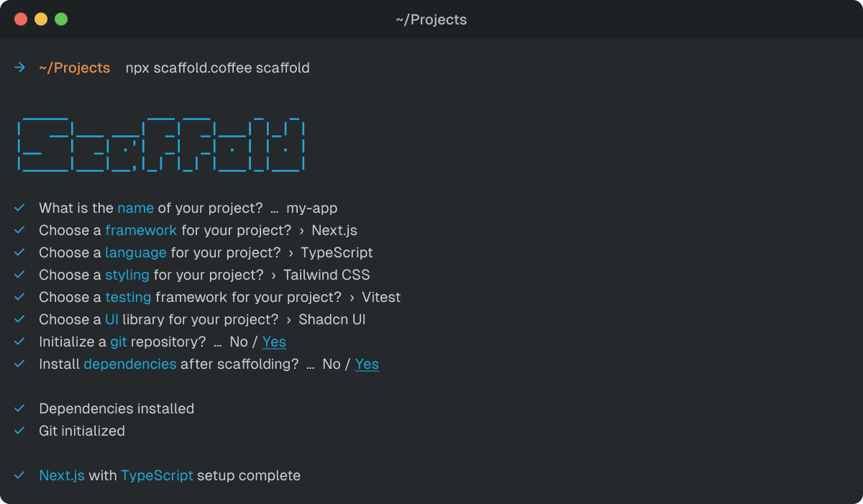This screenshot has width=863, height=504.
Task: Select Yes for initializing git repository
Action: 274,342
